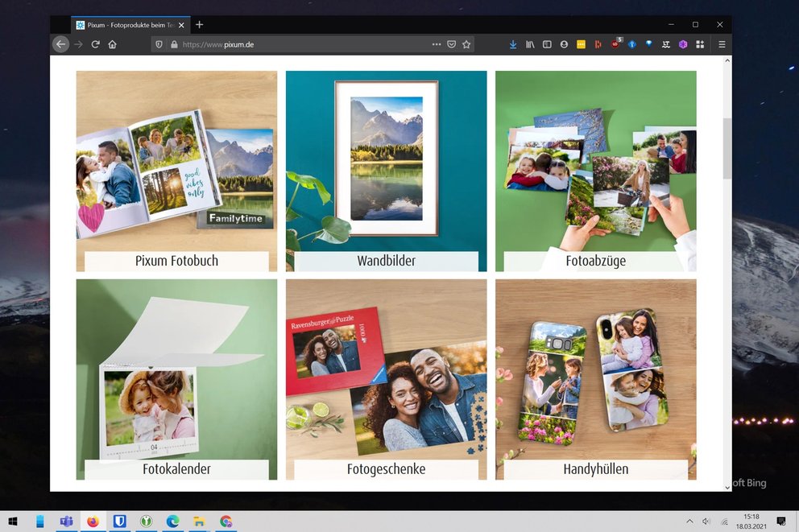This screenshot has width=799, height=532.
Task: Open the Fotoabzüge category tile
Action: (596, 171)
